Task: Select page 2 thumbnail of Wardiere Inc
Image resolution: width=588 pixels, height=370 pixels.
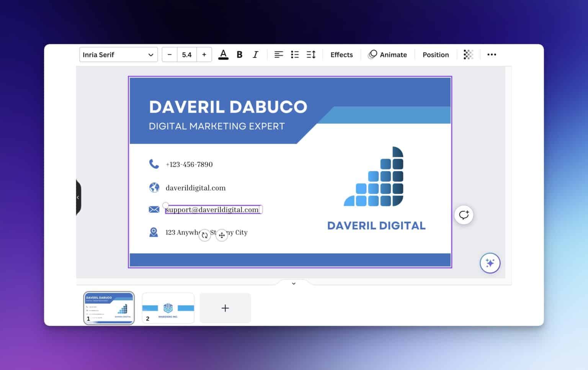Action: (x=168, y=308)
